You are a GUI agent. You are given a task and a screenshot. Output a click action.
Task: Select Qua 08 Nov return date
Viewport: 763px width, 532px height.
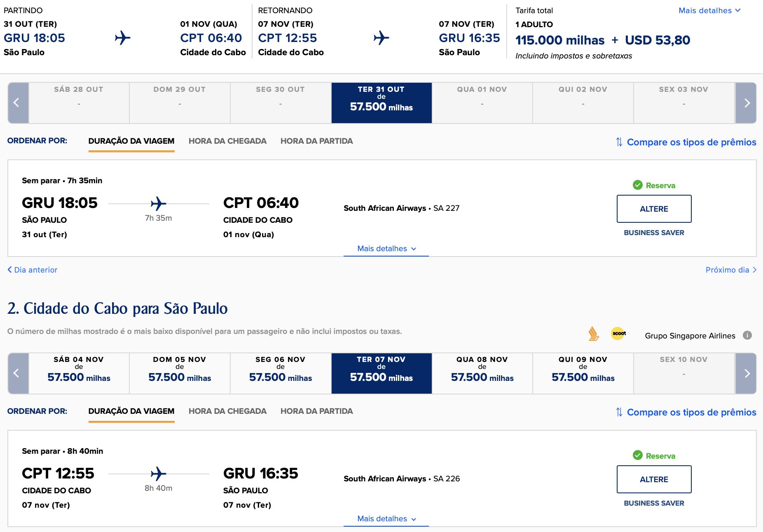(x=482, y=373)
